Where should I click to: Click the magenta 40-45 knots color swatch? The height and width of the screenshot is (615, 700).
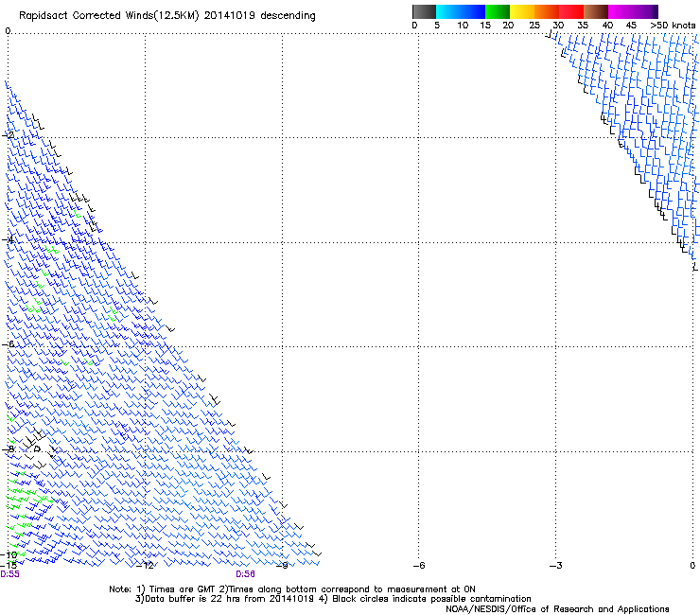pyautogui.click(x=621, y=11)
